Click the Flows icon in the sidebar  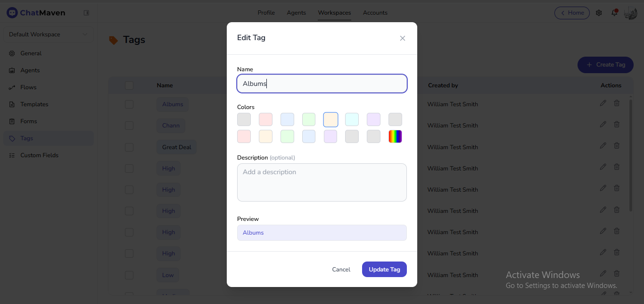tap(11, 87)
